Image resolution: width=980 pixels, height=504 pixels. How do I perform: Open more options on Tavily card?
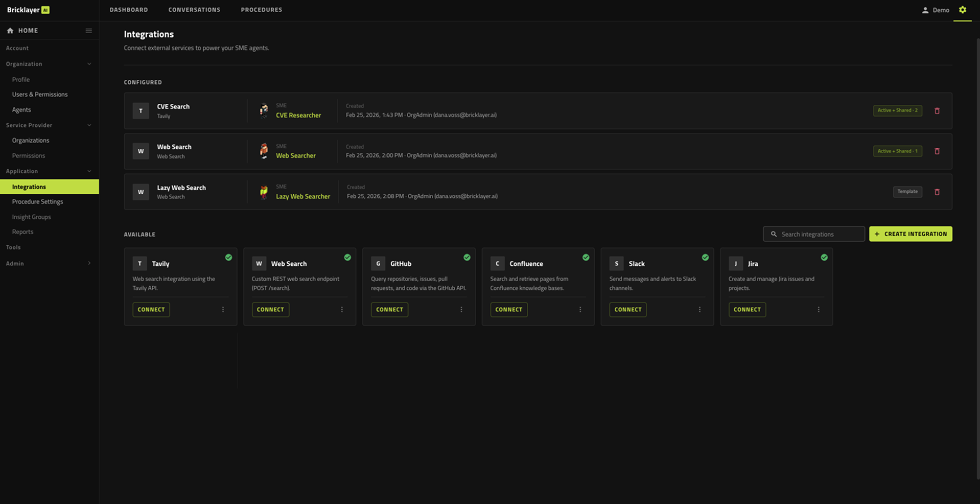click(x=223, y=310)
